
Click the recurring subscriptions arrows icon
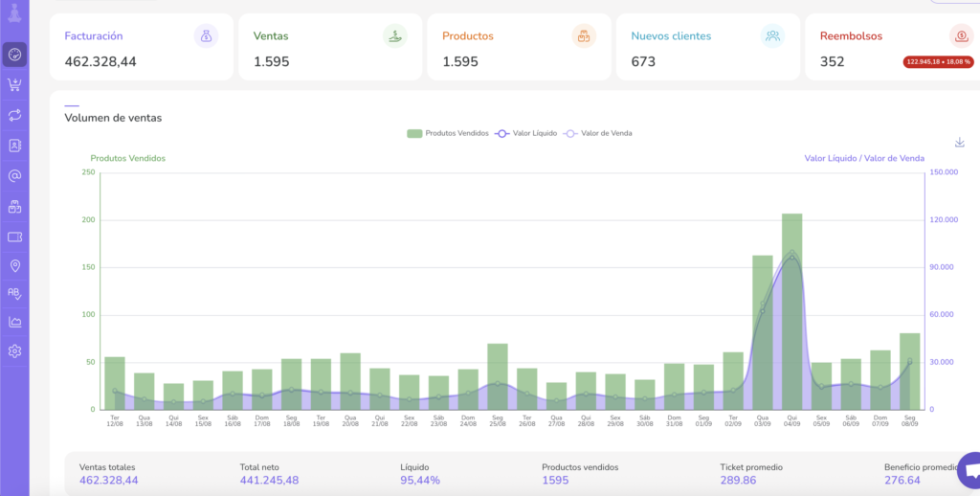point(14,115)
